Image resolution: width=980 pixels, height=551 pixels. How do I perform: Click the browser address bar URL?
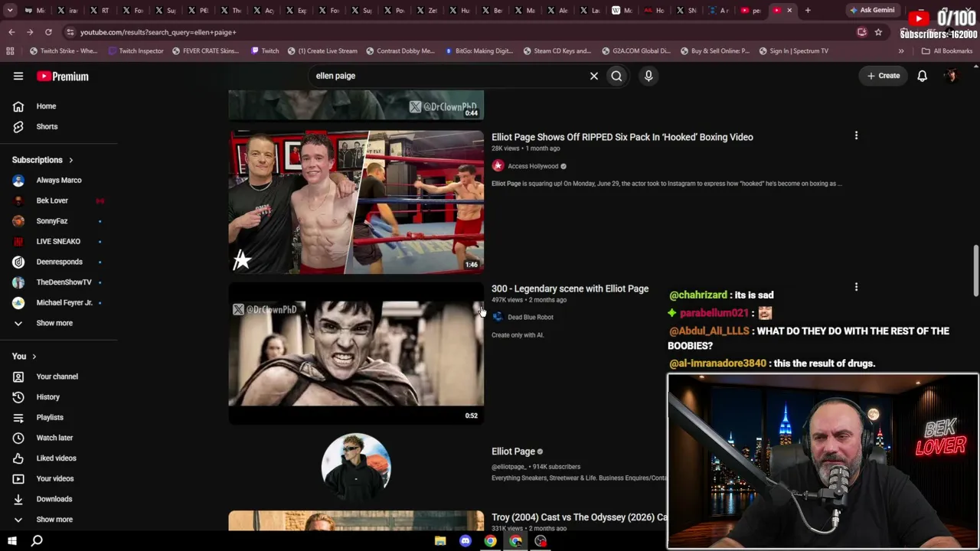(x=158, y=32)
